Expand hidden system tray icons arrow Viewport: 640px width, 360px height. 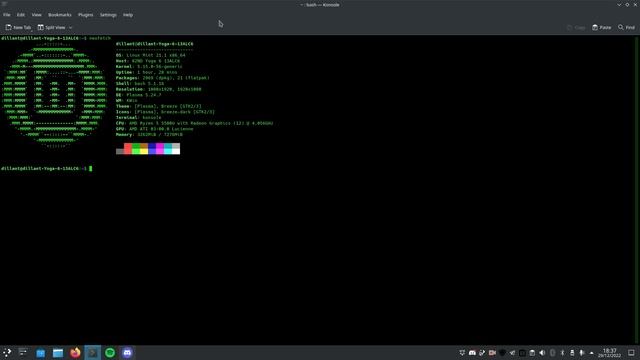[x=592, y=353]
